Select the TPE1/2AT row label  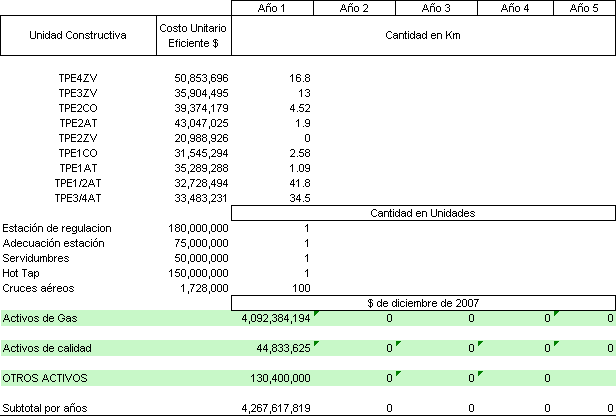(x=78, y=183)
